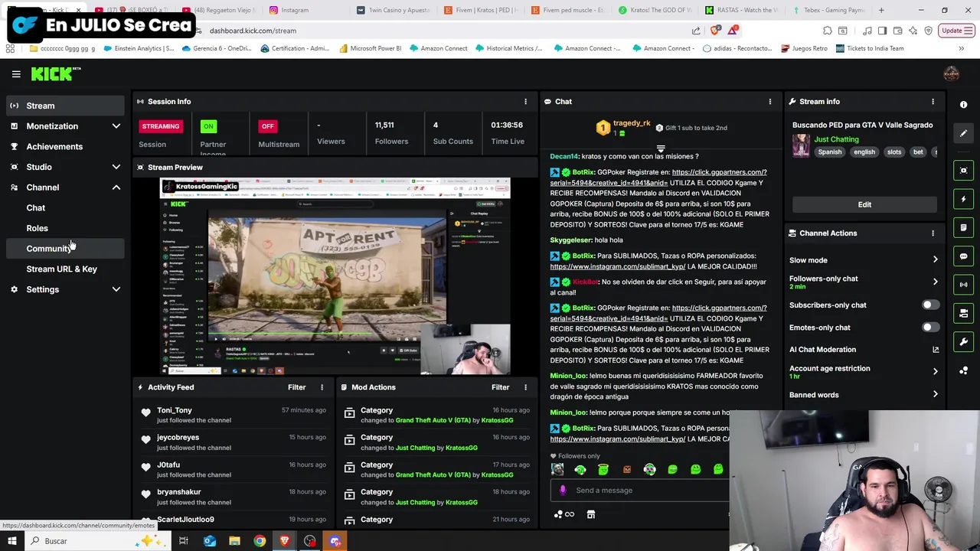Toggle the chat bubble widget icon

[x=964, y=256]
